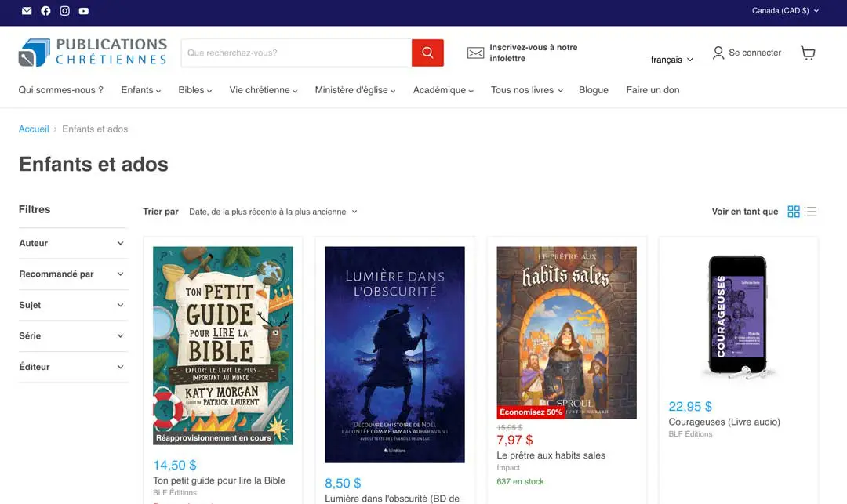Expand the Recommandé par filter
Screen dimensions: 847x504
pyautogui.click(x=72, y=274)
